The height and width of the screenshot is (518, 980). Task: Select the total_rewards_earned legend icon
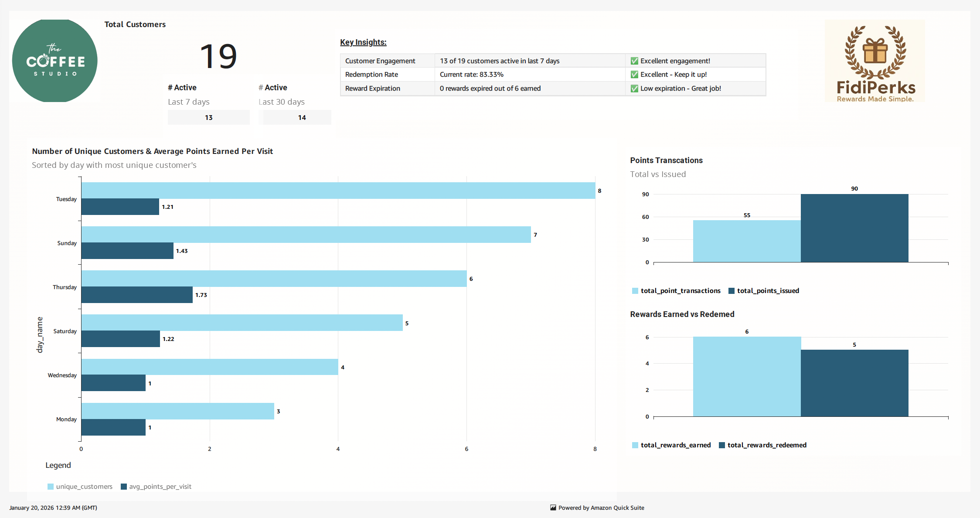(x=634, y=445)
